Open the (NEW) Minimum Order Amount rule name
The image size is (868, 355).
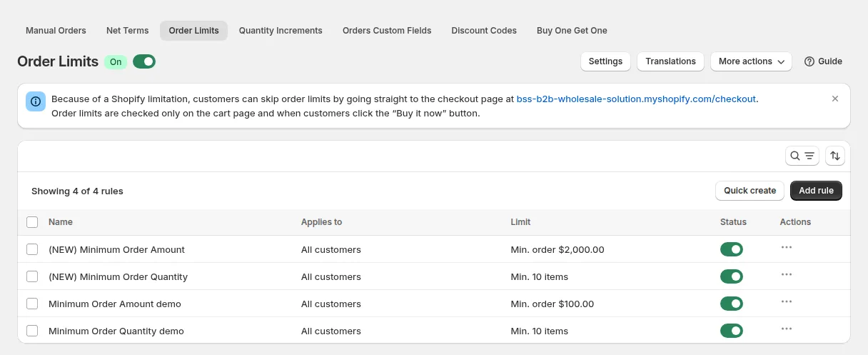click(x=116, y=249)
